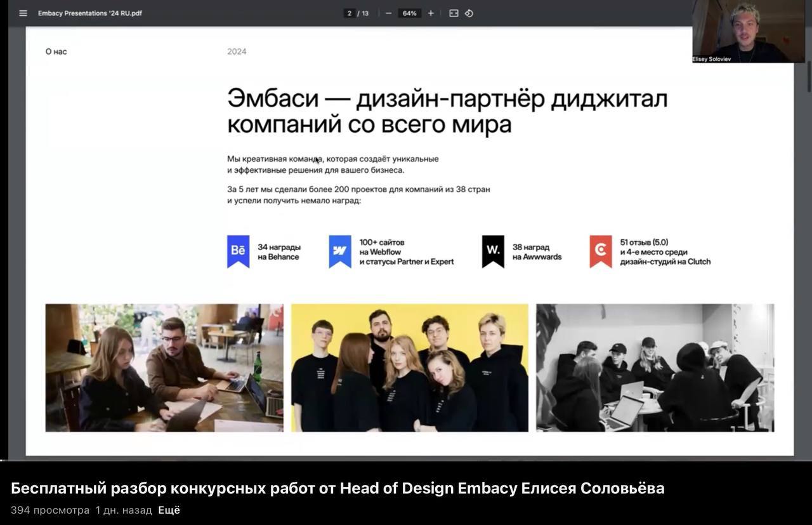Click the zoom in plus button
This screenshot has width=812, height=525.
pos(431,13)
